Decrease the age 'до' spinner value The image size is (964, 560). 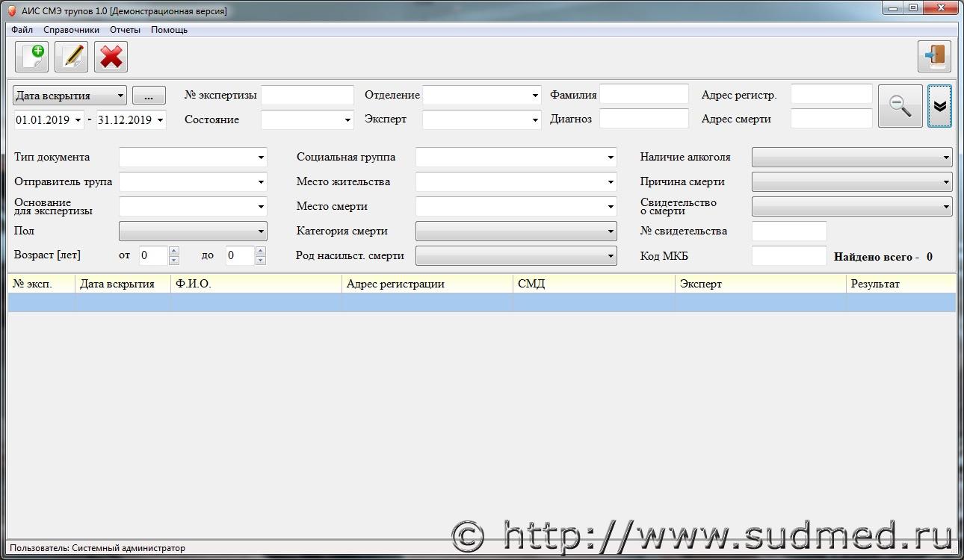pyautogui.click(x=260, y=260)
